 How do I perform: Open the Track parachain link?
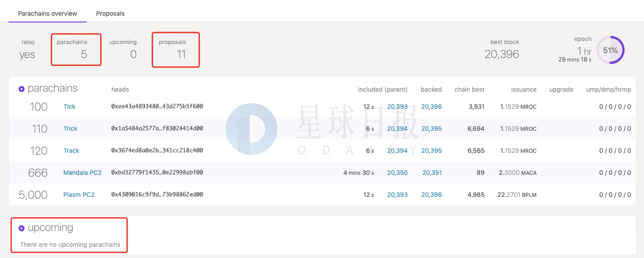pos(71,151)
